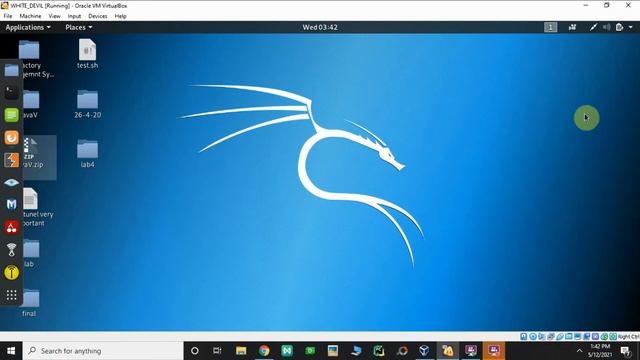The height and width of the screenshot is (360, 640).
Task: Launch Metasploit from the dock
Action: coord(11,204)
